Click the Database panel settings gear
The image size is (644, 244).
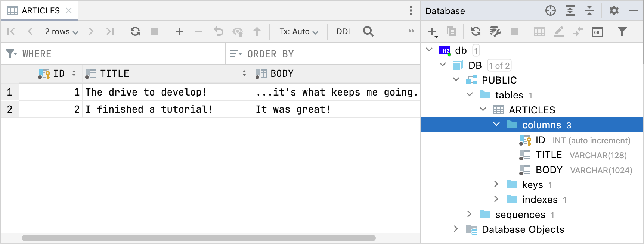pos(614,10)
